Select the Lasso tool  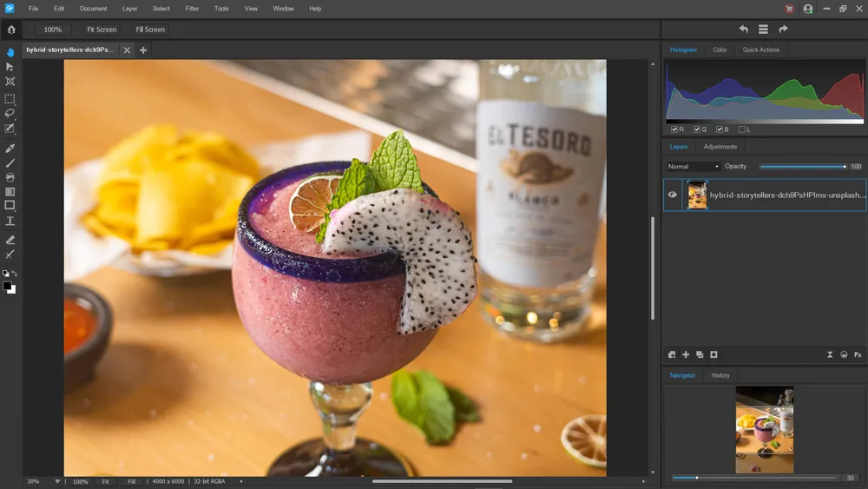[10, 114]
